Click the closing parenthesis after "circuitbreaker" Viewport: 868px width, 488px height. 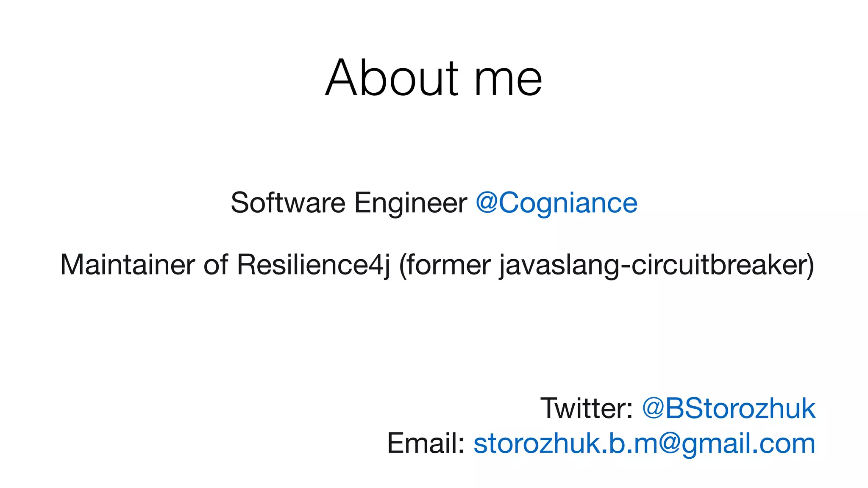pyautogui.click(x=810, y=266)
